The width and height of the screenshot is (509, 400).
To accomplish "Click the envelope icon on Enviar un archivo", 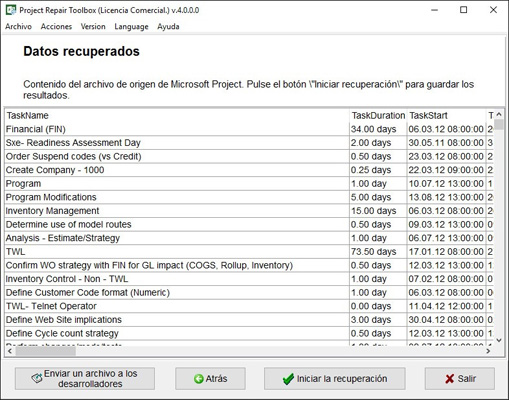I will 37,378.
